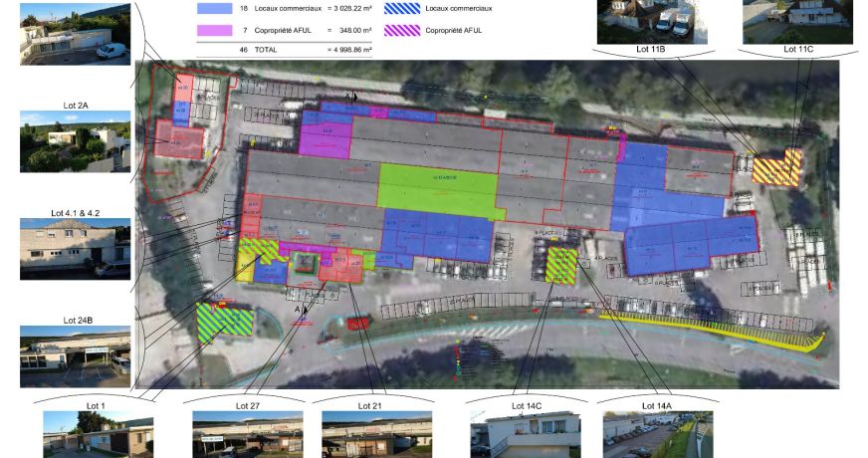
Task: Select the Lot 11C photo thumbnail
Action: [797, 22]
